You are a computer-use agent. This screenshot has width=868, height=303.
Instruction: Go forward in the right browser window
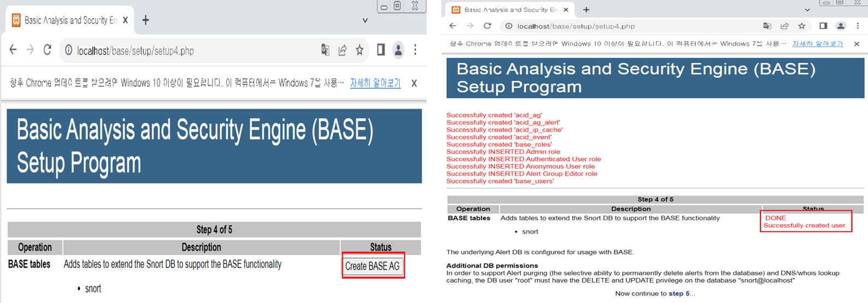470,26
